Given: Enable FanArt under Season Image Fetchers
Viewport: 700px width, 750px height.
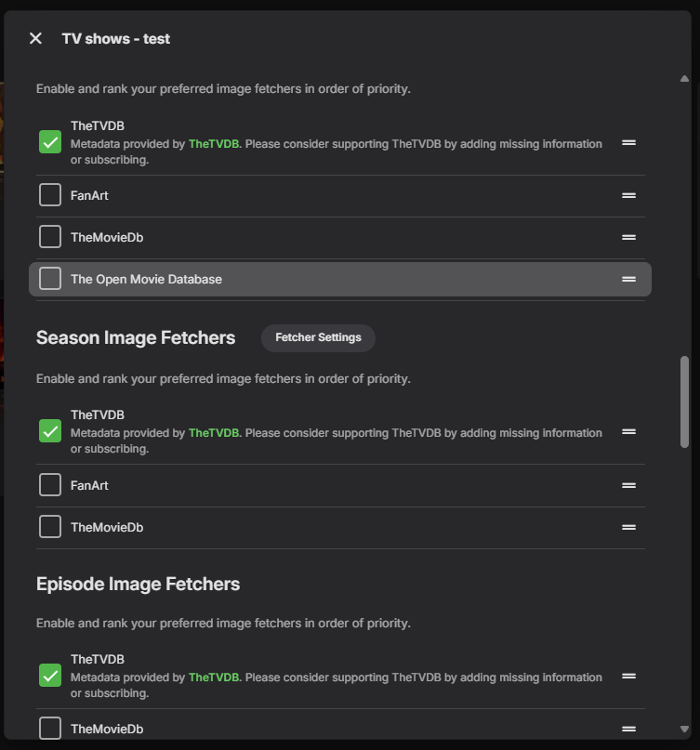Looking at the screenshot, I should pyautogui.click(x=50, y=485).
